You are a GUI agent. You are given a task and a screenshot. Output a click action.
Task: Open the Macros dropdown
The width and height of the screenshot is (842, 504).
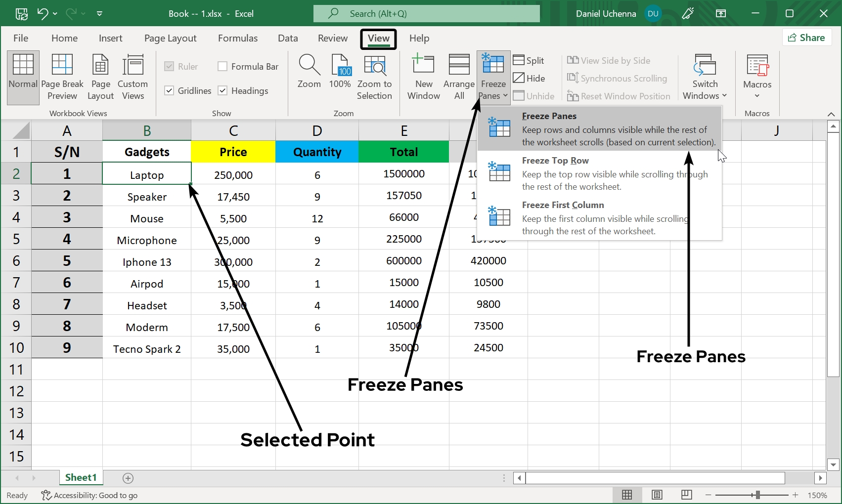757,77
